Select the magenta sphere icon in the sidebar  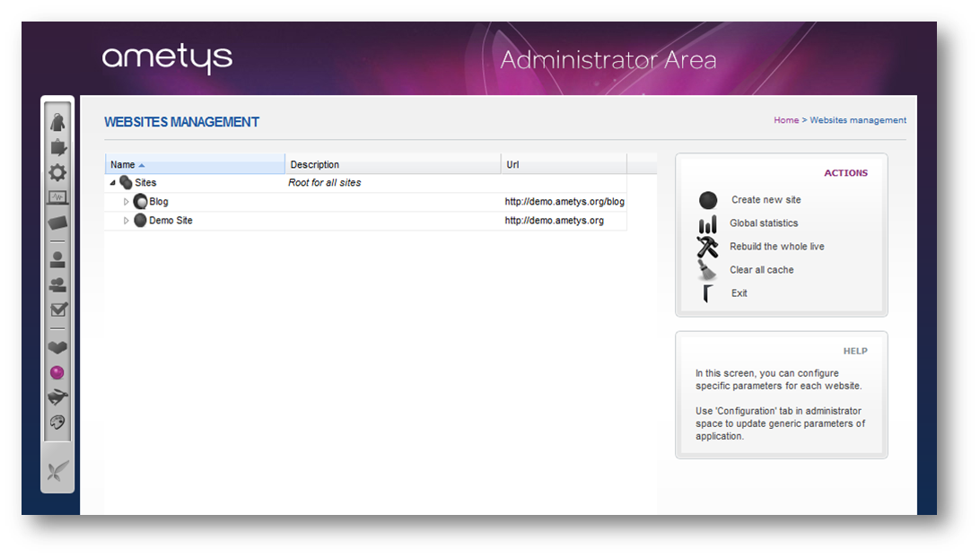click(57, 371)
